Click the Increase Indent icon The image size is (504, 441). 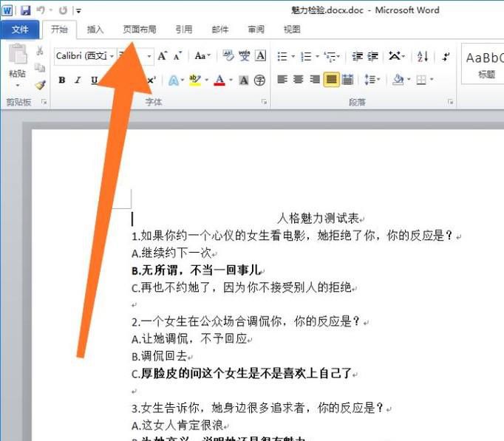373,57
